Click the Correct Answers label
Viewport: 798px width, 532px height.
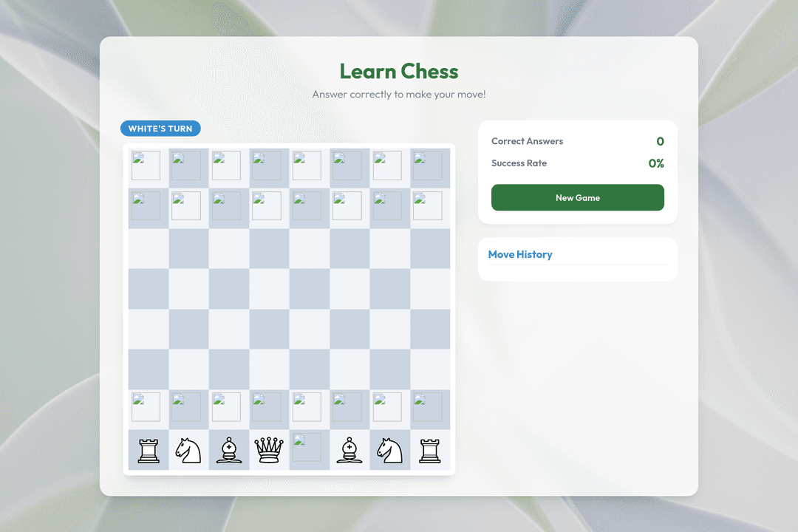click(x=528, y=141)
